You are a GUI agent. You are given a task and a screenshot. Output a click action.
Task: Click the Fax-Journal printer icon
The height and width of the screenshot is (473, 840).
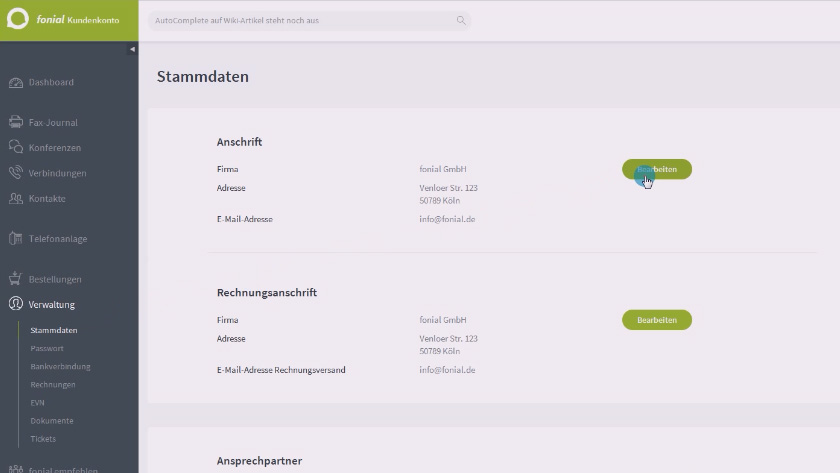[16, 122]
